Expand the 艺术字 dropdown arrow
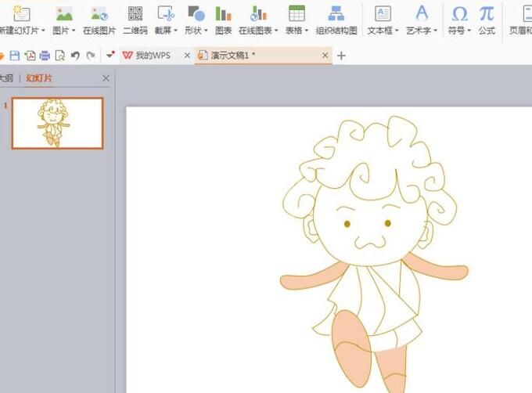The height and width of the screenshot is (393, 532). pyautogui.click(x=435, y=31)
